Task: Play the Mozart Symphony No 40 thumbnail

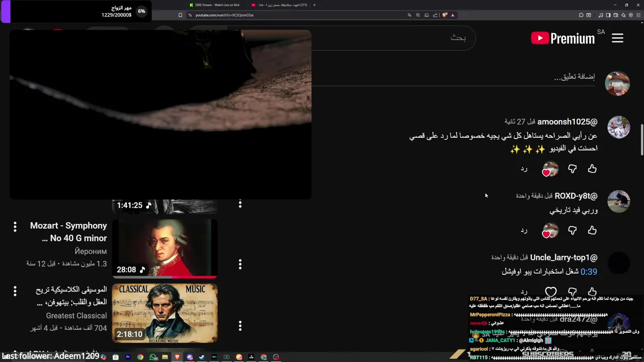Action: 165,248
